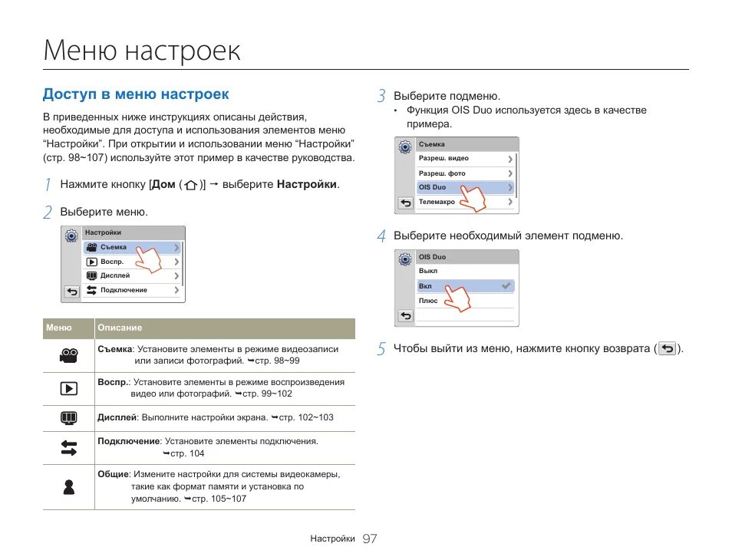Click the gear icon in the Настройки menu screen
Viewport: 732px width, 560px height.
(x=71, y=236)
